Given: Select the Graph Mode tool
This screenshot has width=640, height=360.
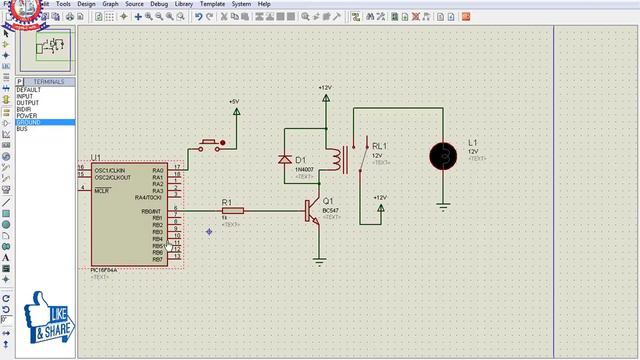Looking at the screenshot, I should tap(6, 134).
